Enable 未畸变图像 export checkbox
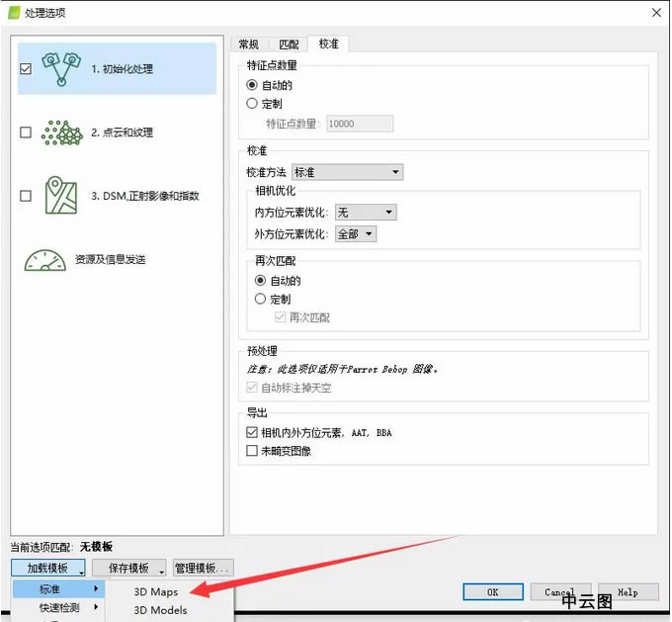The height and width of the screenshot is (622, 672). [252, 450]
